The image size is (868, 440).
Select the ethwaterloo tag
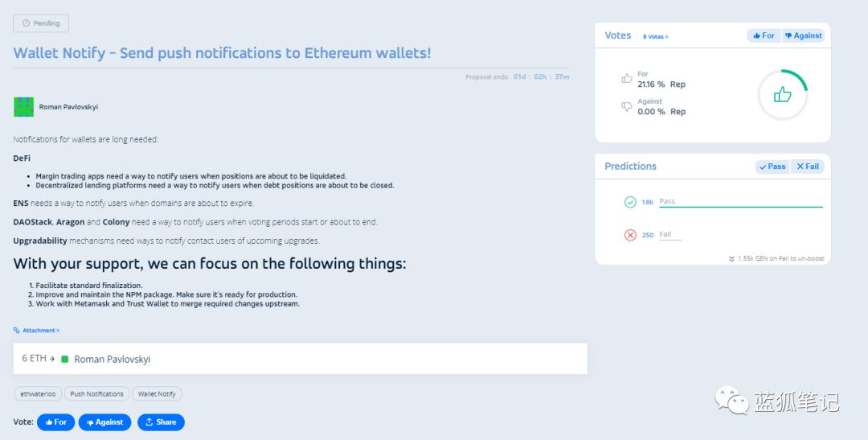(38, 394)
